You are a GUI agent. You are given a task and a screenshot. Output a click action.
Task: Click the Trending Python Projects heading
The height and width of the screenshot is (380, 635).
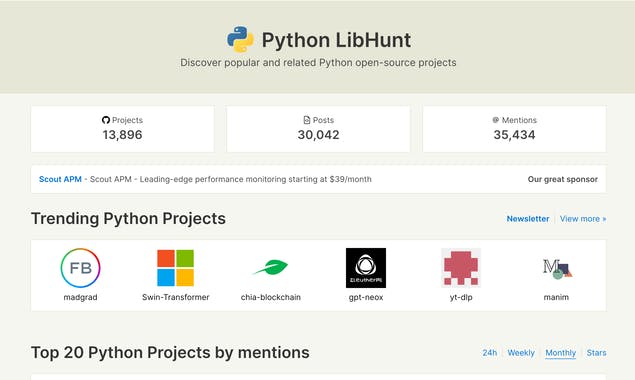coord(128,219)
